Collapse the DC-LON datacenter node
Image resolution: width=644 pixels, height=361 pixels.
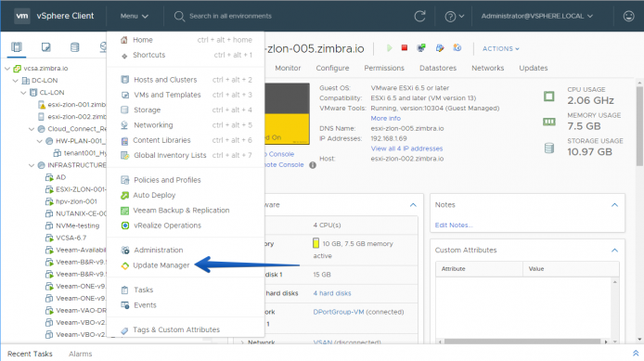16,81
